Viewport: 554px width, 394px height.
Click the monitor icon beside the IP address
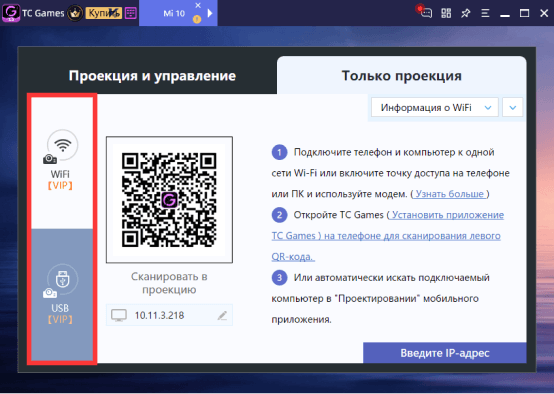tap(119, 315)
